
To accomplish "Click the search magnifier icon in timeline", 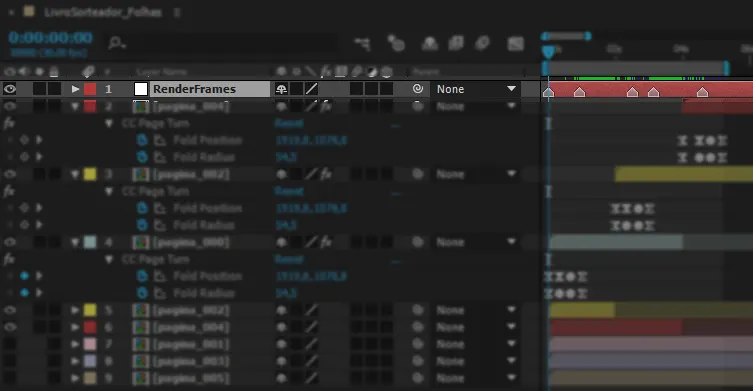I will [x=116, y=43].
